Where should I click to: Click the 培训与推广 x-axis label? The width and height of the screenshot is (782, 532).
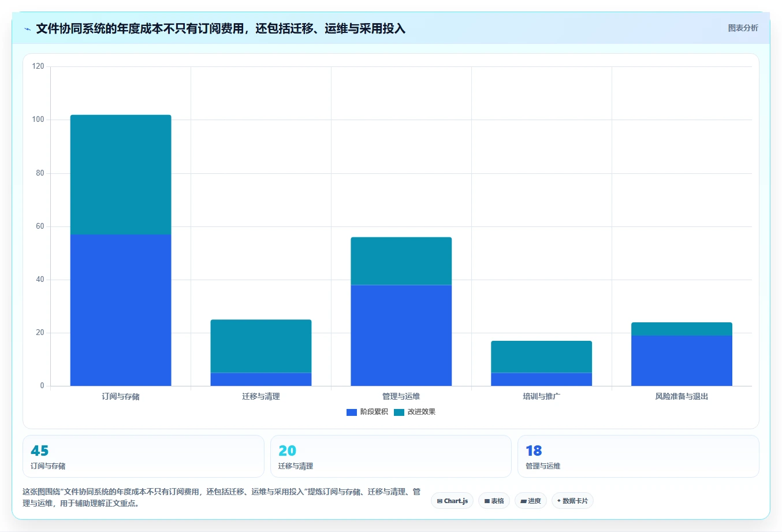tap(542, 396)
